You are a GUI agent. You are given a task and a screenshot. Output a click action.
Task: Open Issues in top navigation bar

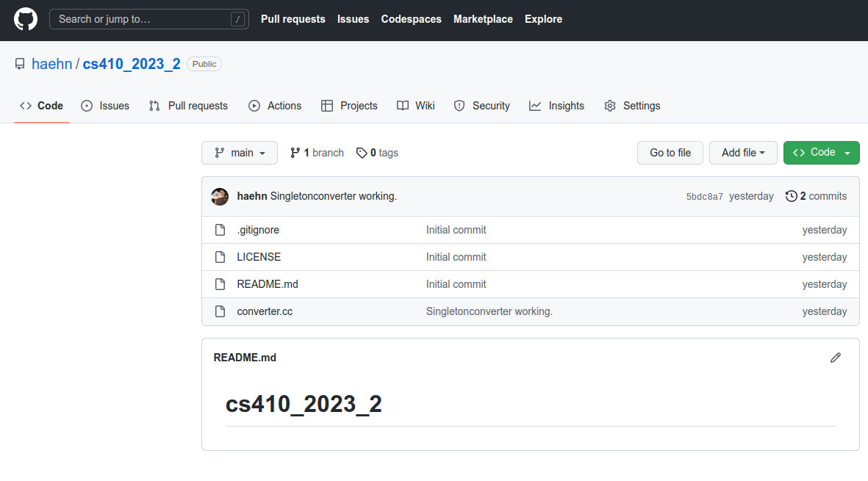pyautogui.click(x=354, y=19)
